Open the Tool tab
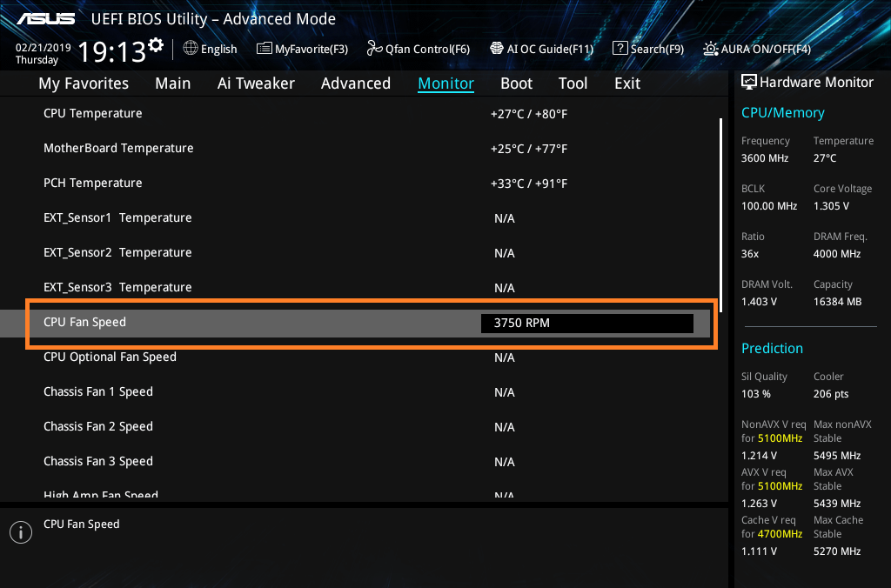Viewport: 891px width, 588px height. click(x=573, y=84)
